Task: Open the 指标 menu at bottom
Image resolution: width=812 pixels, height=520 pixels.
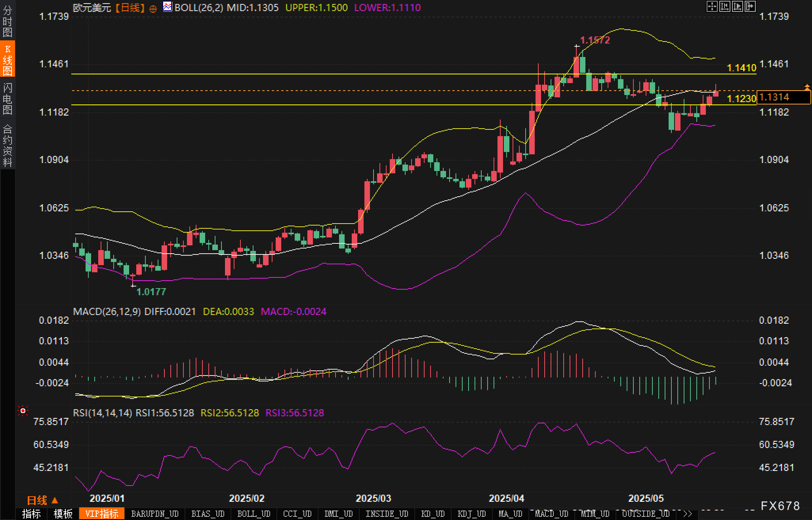Action: pos(31,514)
